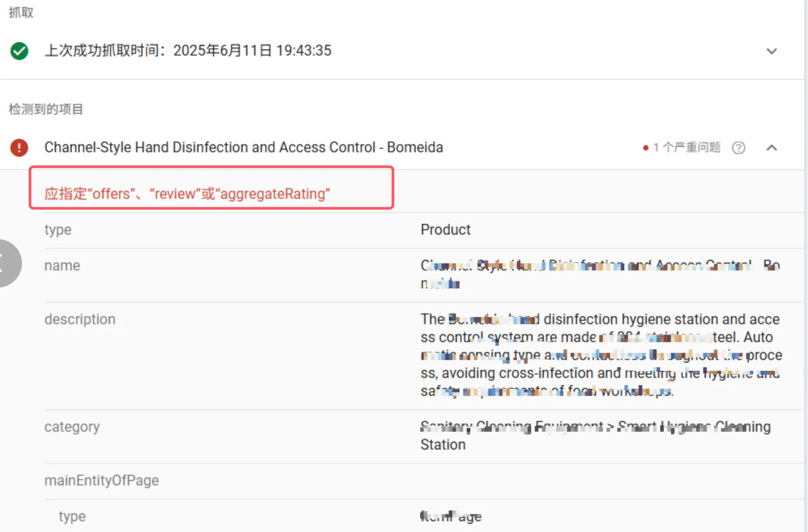The width and height of the screenshot is (808, 532).
Task: Select the description property label
Action: (x=80, y=319)
